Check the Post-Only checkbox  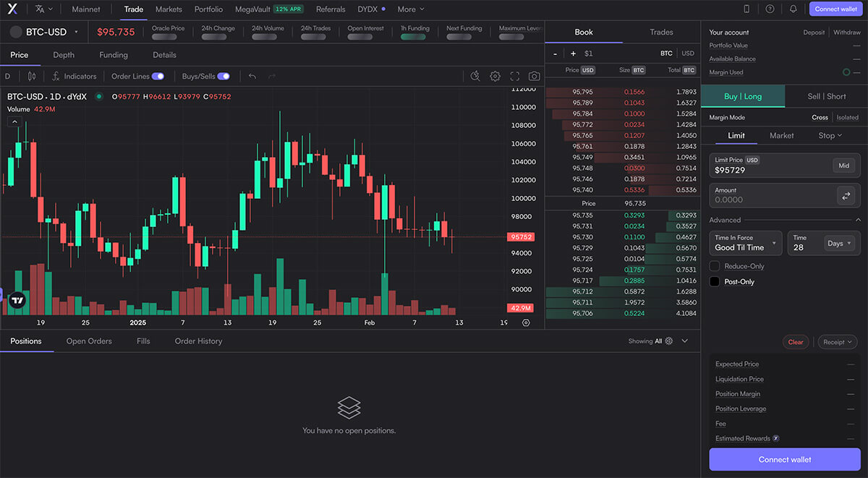[715, 281]
